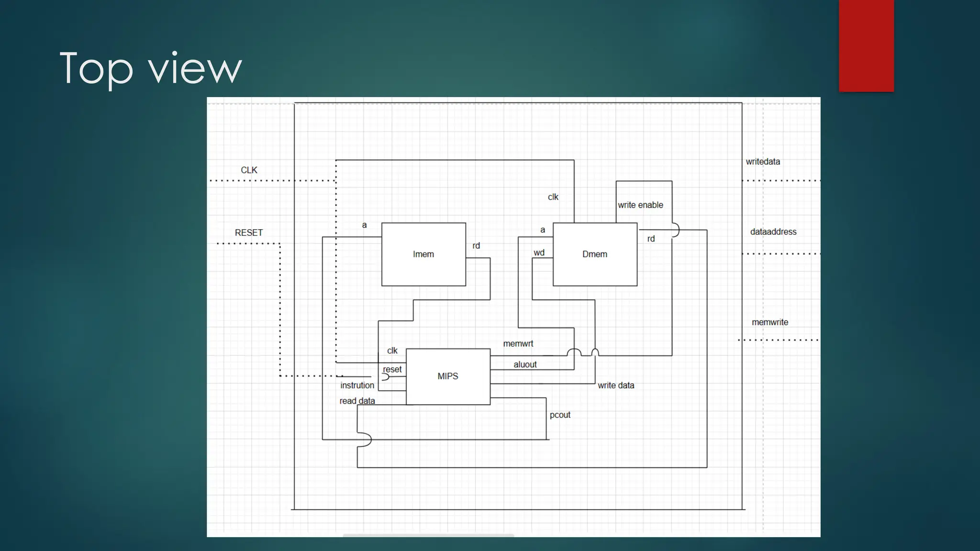Click the horizontal scrollbar below the diagram

click(428, 535)
